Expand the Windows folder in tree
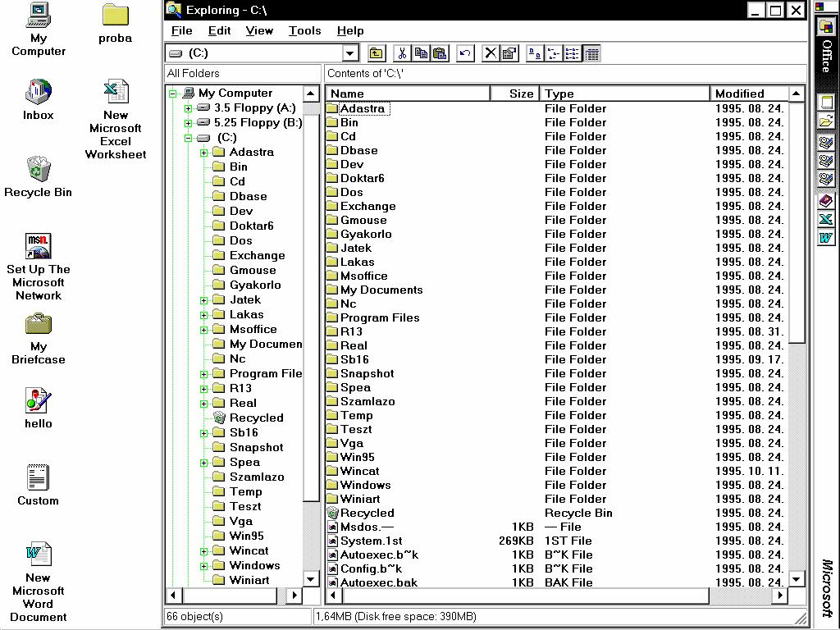 coord(203,566)
